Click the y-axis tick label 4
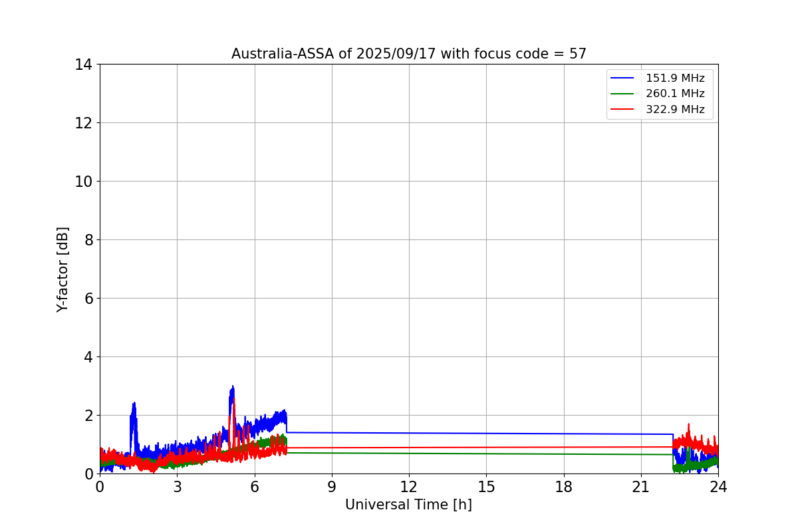Viewport: 798px width, 532px height. coord(88,357)
